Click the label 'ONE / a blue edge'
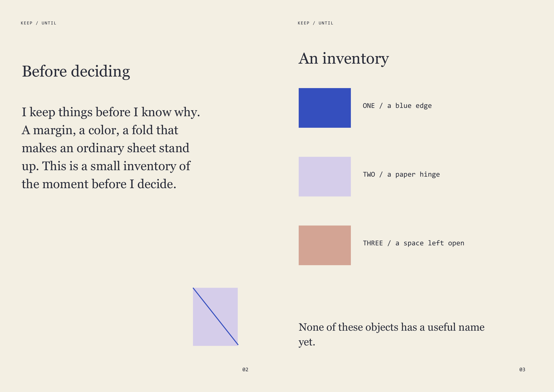This screenshot has height=392, width=554. click(x=397, y=106)
